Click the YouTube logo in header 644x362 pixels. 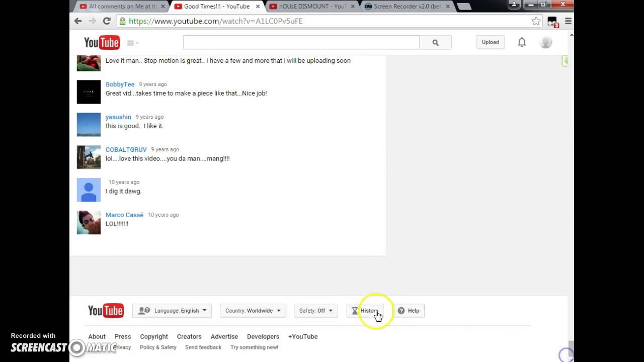pos(102,43)
